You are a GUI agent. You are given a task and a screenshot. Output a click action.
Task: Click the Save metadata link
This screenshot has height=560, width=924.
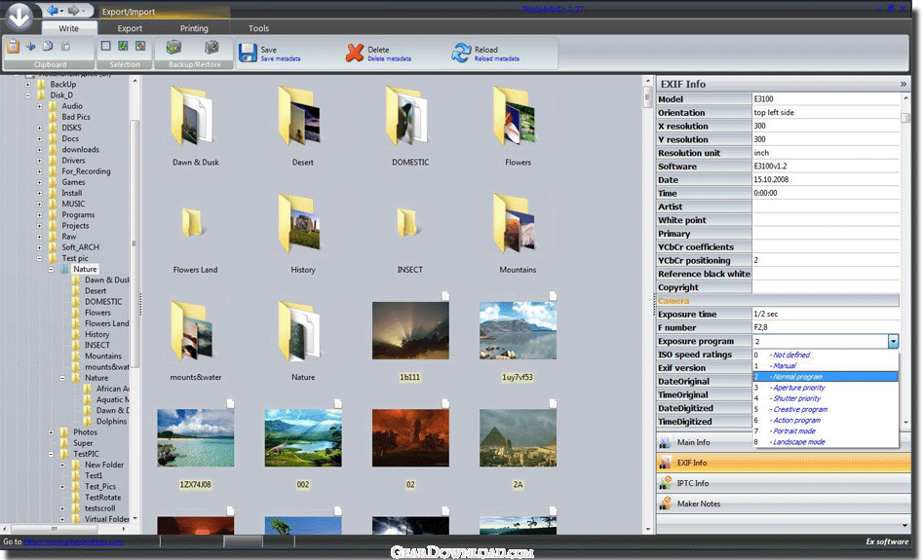point(281,58)
